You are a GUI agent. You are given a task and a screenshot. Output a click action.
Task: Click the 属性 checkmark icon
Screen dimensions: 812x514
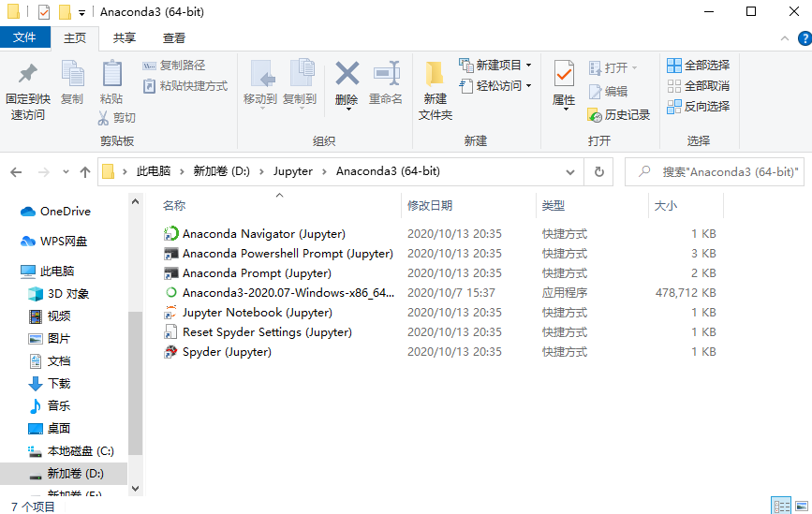click(564, 74)
